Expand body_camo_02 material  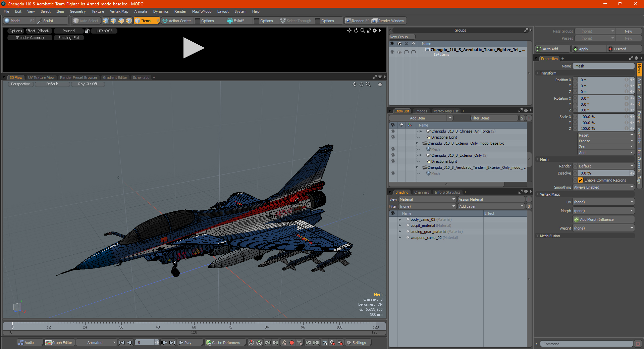pos(400,219)
